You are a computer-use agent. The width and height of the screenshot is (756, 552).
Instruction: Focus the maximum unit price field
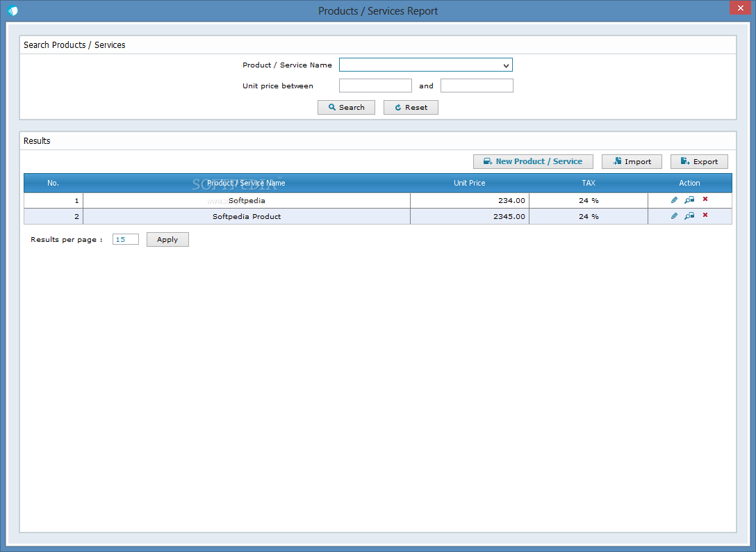point(477,86)
